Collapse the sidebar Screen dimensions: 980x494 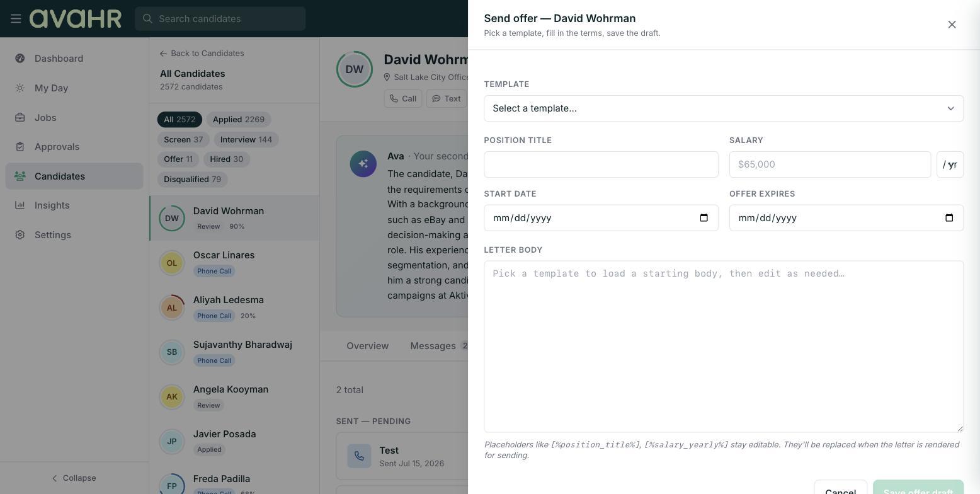74,478
